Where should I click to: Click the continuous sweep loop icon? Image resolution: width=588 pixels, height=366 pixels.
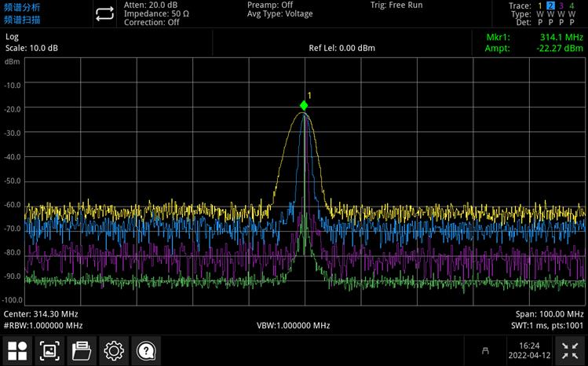click(104, 14)
